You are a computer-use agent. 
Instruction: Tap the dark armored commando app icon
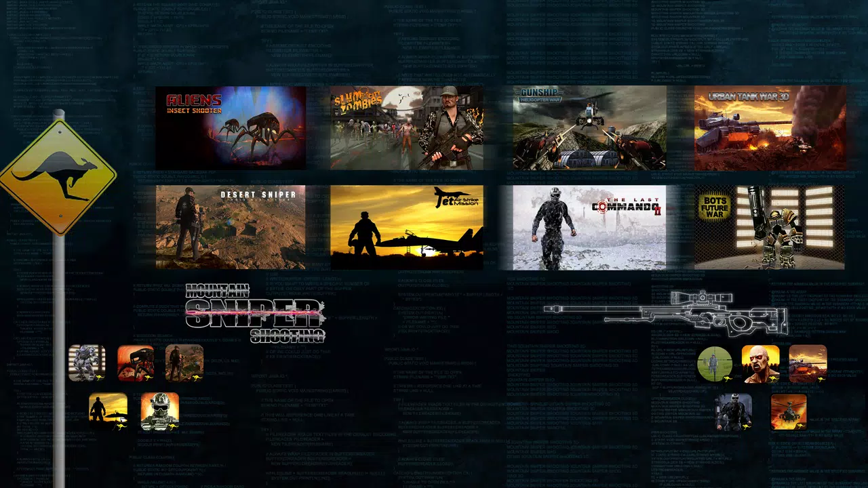pyautogui.click(x=734, y=411)
